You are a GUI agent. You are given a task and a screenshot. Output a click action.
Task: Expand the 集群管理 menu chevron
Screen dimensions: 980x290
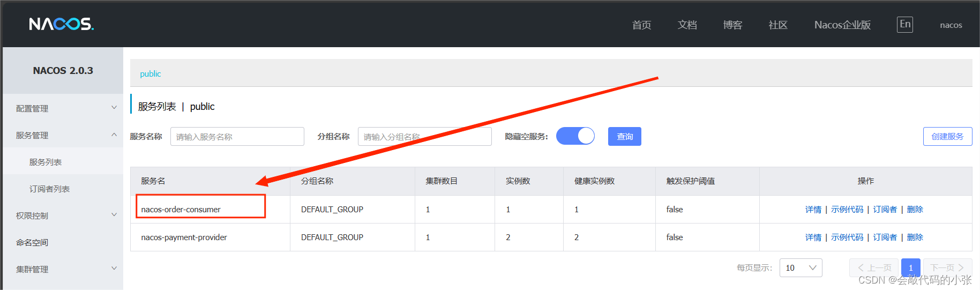pyautogui.click(x=114, y=269)
